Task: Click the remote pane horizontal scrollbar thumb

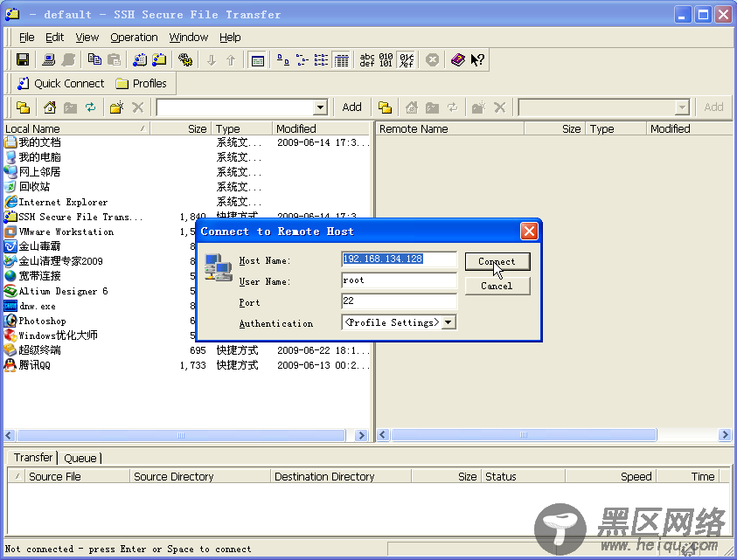Action: pyautogui.click(x=524, y=435)
